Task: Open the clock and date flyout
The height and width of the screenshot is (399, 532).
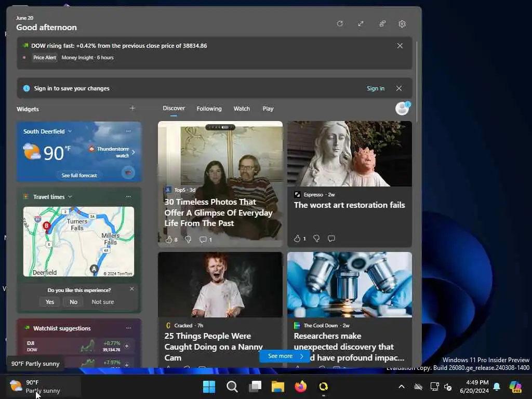Action: click(474, 387)
